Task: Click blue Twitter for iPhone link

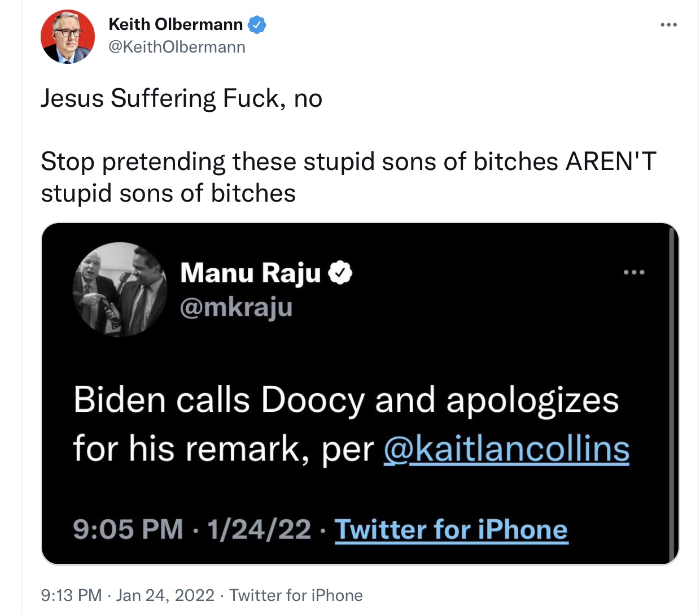Action: [x=451, y=530]
